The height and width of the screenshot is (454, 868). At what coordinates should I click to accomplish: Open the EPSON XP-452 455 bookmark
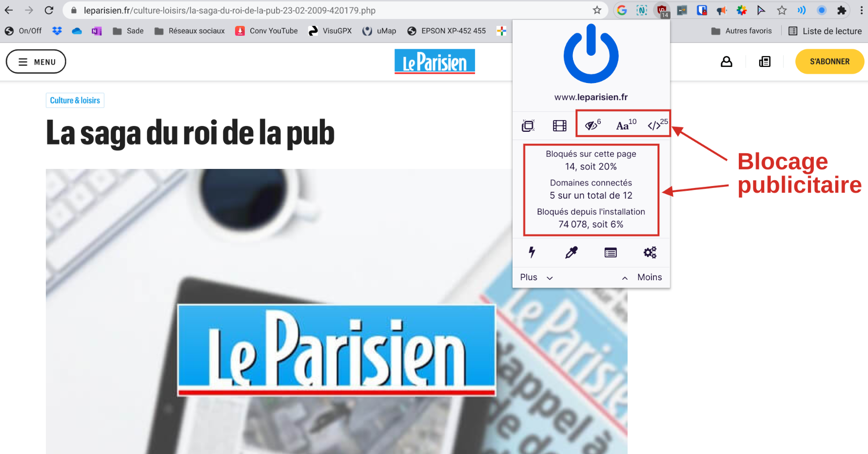point(447,31)
